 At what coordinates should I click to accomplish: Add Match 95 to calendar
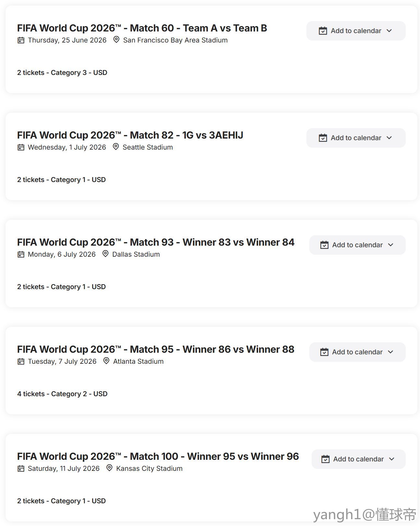(357, 352)
